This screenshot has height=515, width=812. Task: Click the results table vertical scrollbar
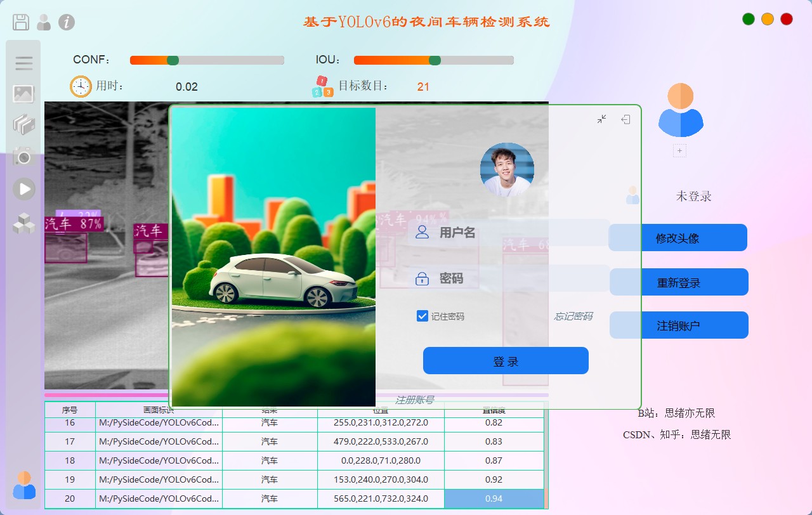(x=546, y=455)
